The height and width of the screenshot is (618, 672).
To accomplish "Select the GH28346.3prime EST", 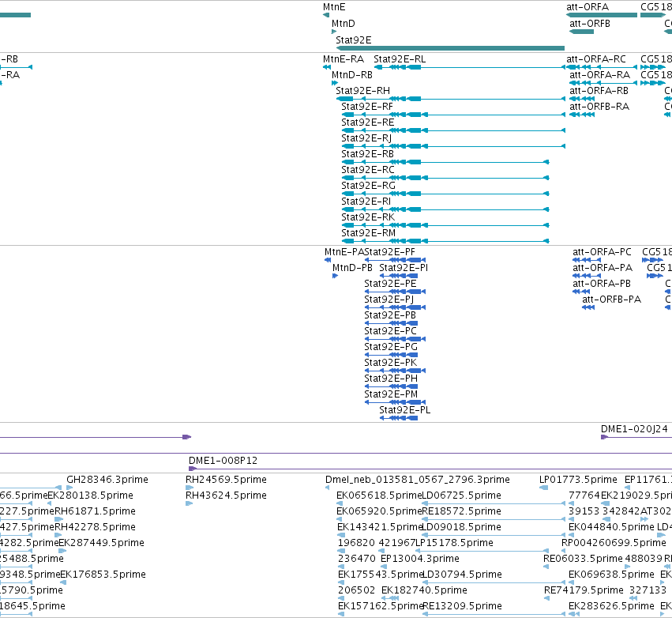I will [x=69, y=488].
